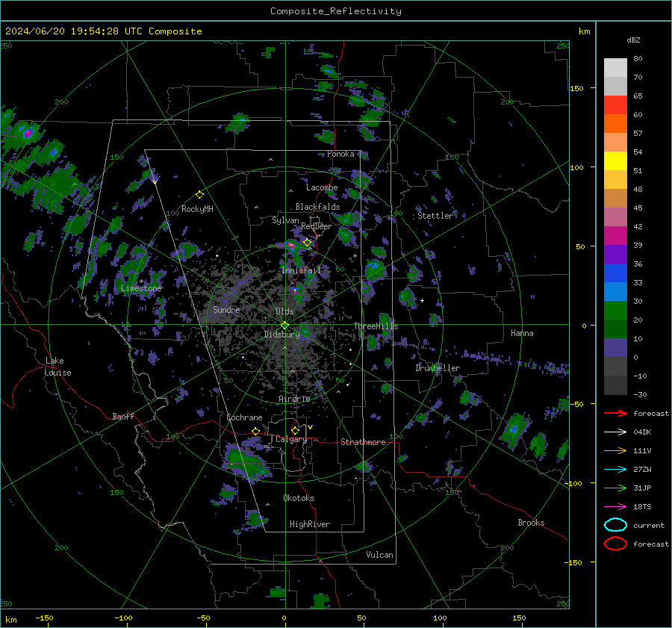Click the green 30 dBZ color swatch

click(615, 311)
